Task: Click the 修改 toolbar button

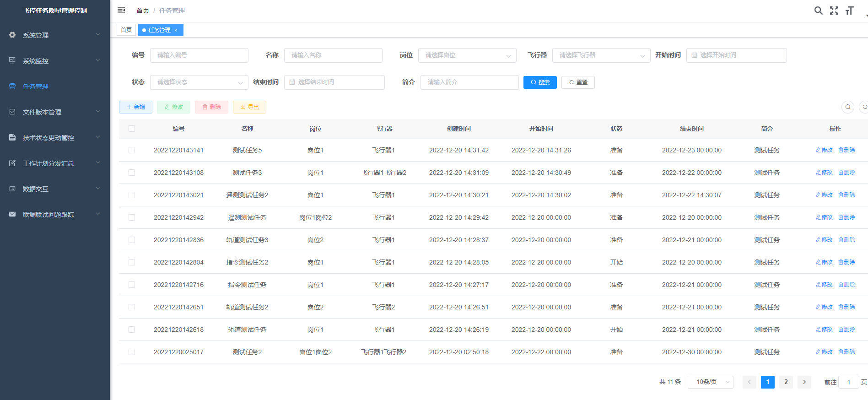Action: coord(173,107)
